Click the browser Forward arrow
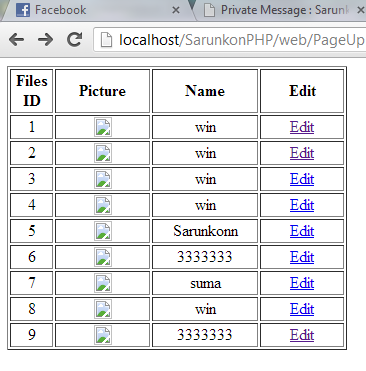The height and width of the screenshot is (371, 366). pos(45,40)
